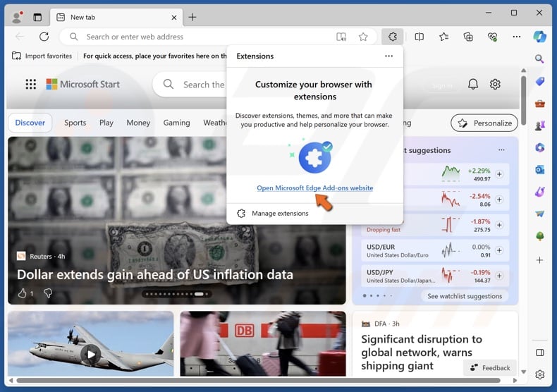
Task: Open Settings and more ellipsis menu
Action: (517, 37)
